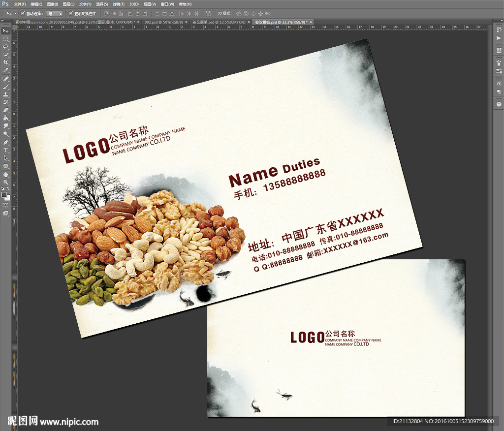Open the 文字(Y) menu

(x=85, y=4)
